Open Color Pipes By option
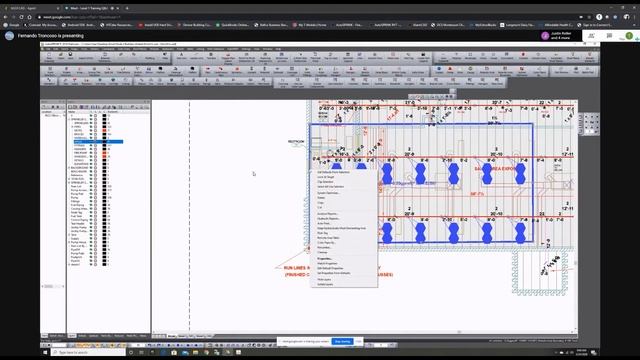640x360 pixels. click(x=326, y=243)
